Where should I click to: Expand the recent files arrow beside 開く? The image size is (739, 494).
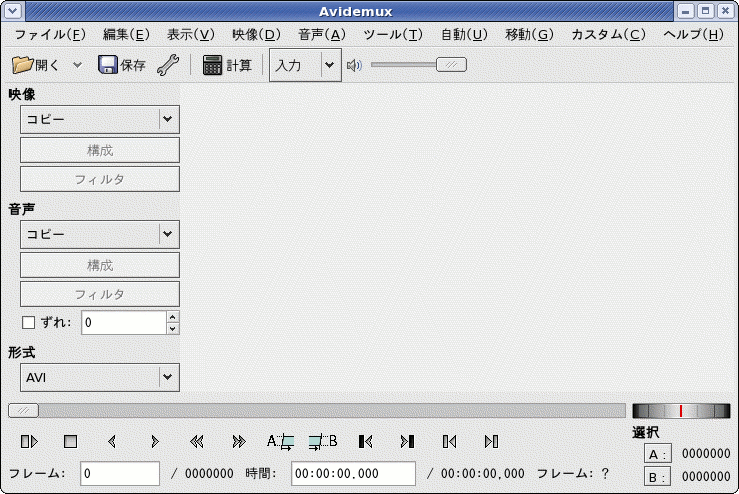77,65
